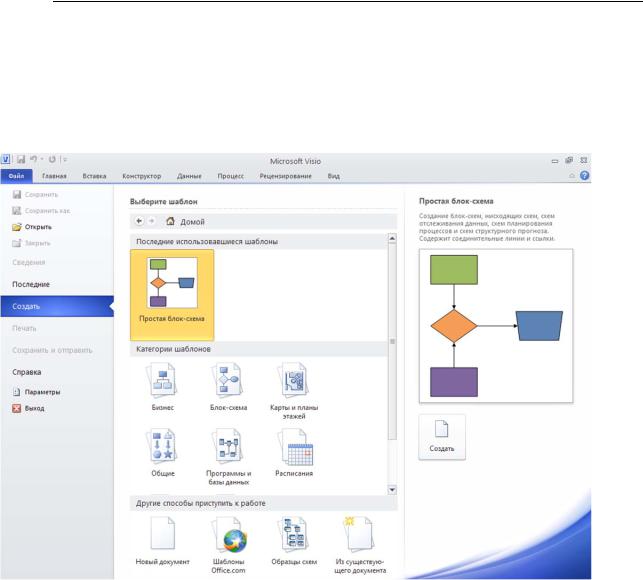Select Сохранить и отправить in the left panel

pos(52,350)
